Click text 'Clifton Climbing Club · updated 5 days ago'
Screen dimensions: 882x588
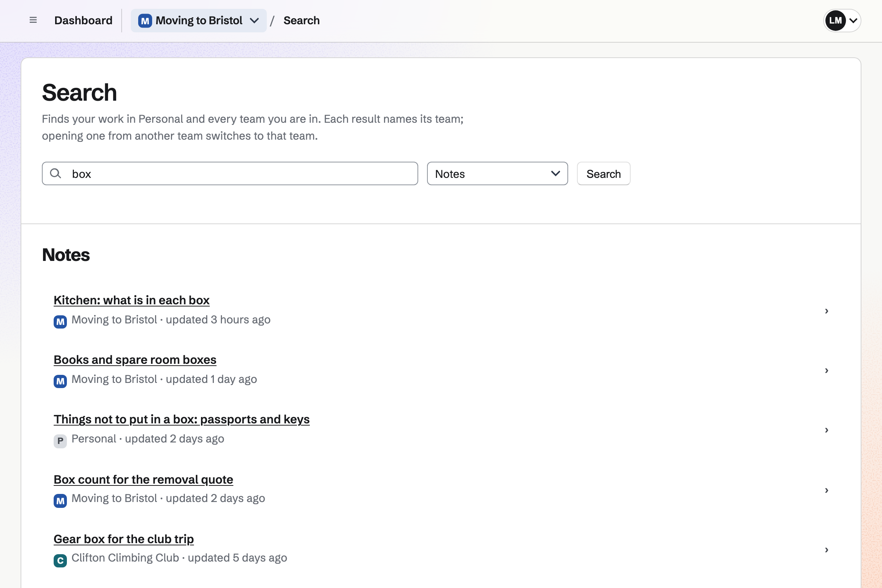pos(179,558)
